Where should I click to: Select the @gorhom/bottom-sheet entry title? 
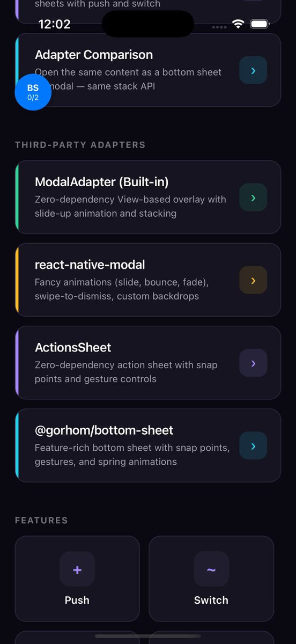tap(104, 430)
